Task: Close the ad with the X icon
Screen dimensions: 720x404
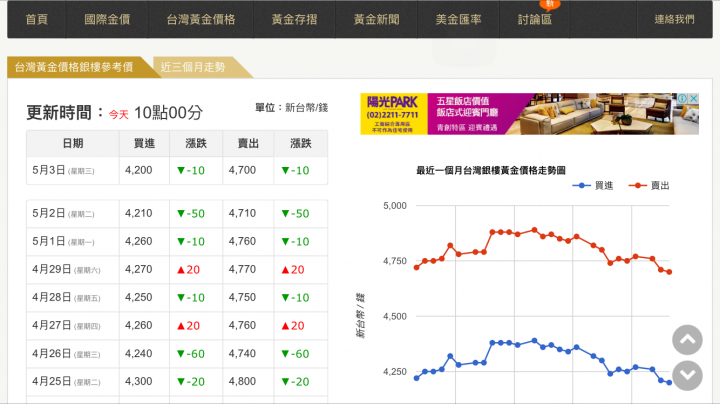Action: pos(694,98)
